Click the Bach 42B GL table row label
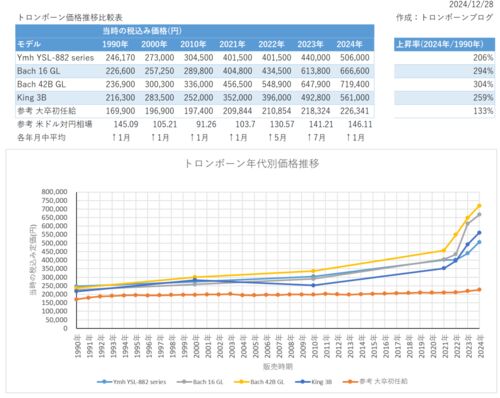This screenshot has width=500, height=398. coord(41,84)
